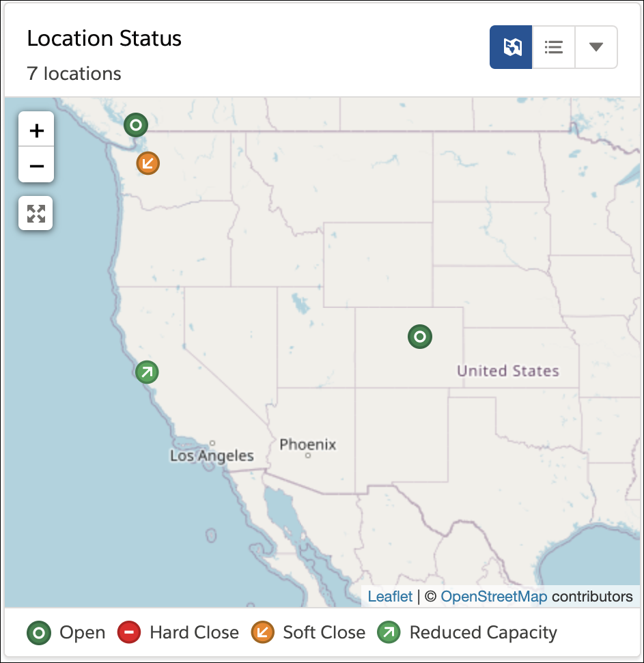Zoom in with the plus button
The width and height of the screenshot is (644, 663).
(x=36, y=130)
